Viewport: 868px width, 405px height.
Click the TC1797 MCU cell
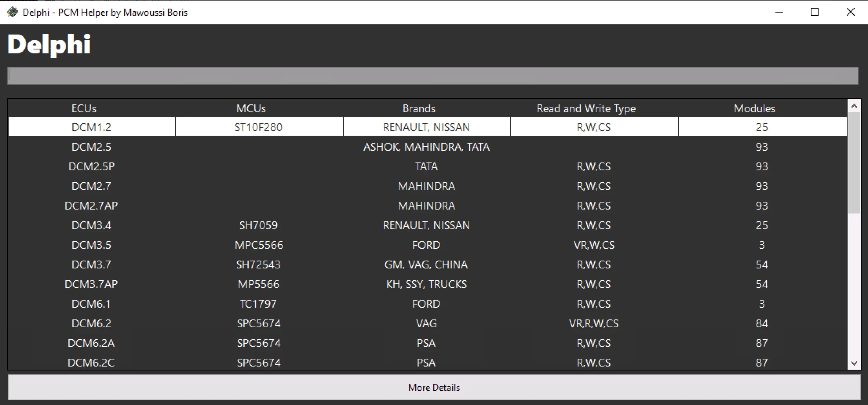click(x=259, y=304)
